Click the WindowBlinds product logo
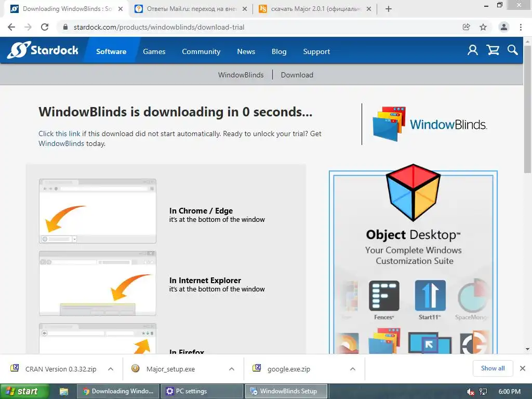This screenshot has width=532, height=399. tap(430, 124)
